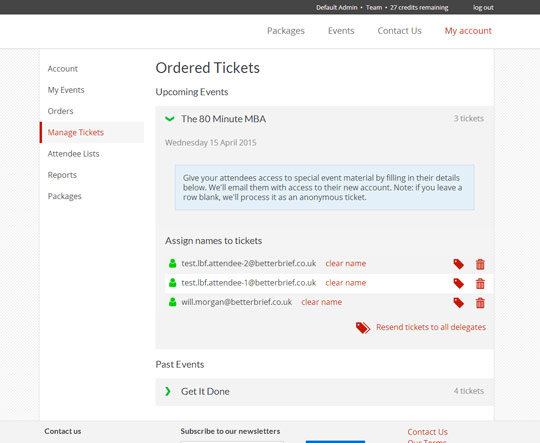Image resolution: width=540 pixels, height=443 pixels.
Task: Click resend tag icon for will.morgan ticket
Action: (x=458, y=303)
